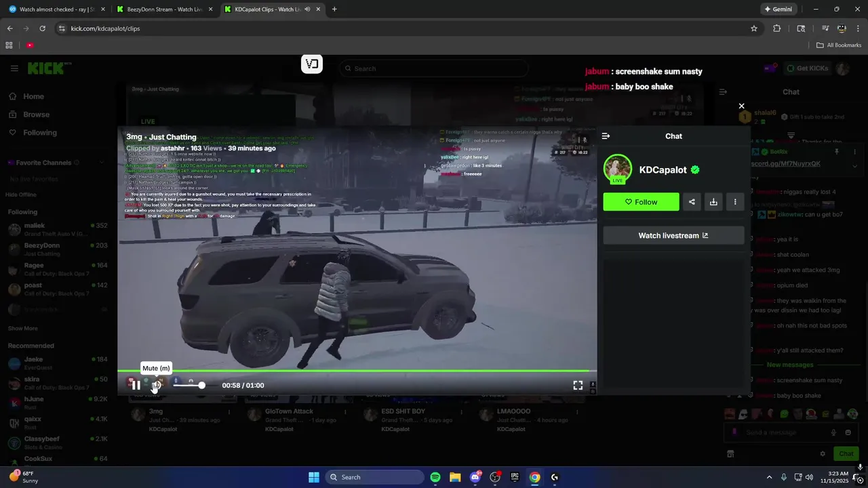The height and width of the screenshot is (488, 868).
Task: Open Chrome extensions puzzle icon
Action: 777,28
